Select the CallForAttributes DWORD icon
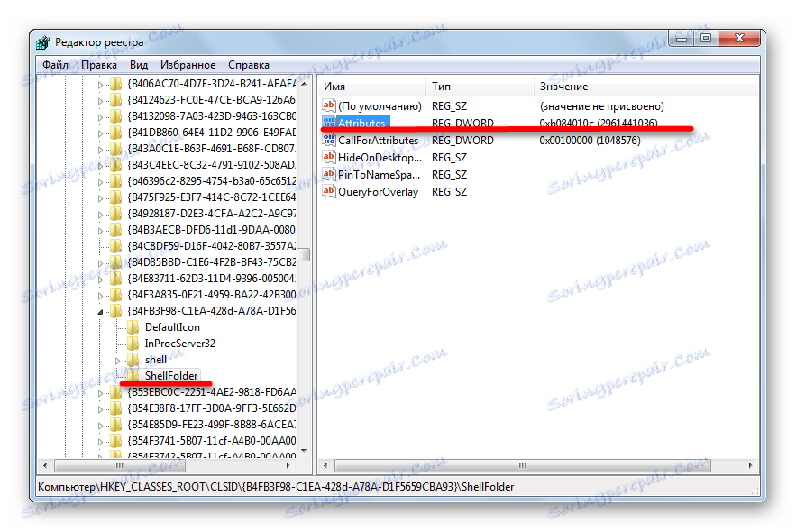 point(328,140)
